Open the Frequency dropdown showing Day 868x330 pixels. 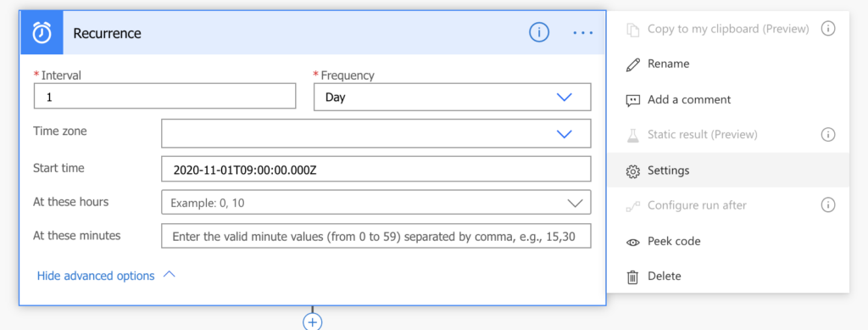[x=453, y=97]
